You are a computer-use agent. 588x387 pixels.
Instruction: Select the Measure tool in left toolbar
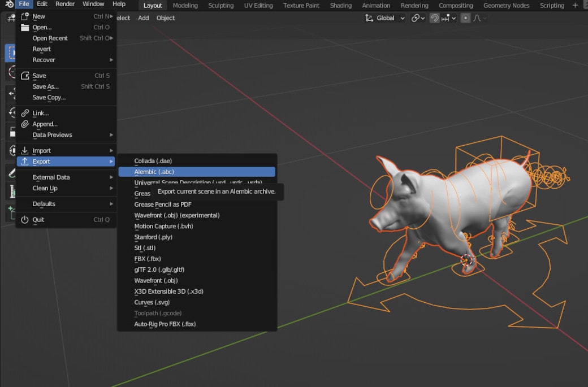[10, 192]
